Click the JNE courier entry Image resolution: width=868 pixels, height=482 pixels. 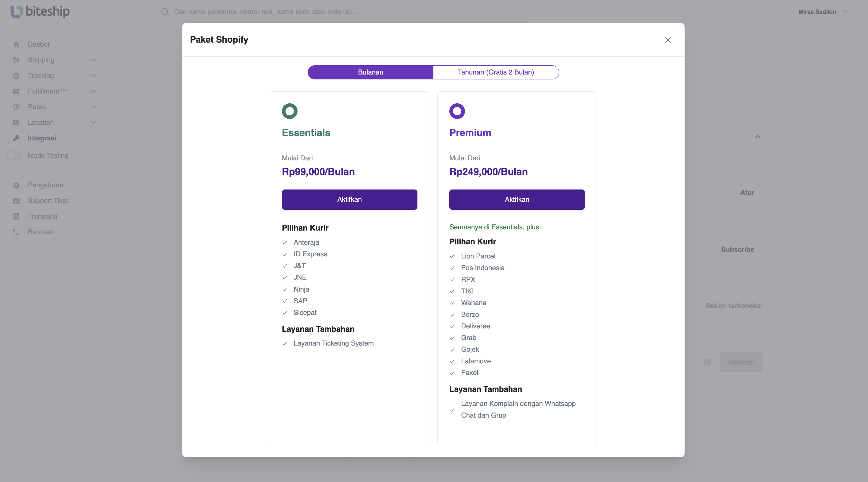(x=300, y=277)
